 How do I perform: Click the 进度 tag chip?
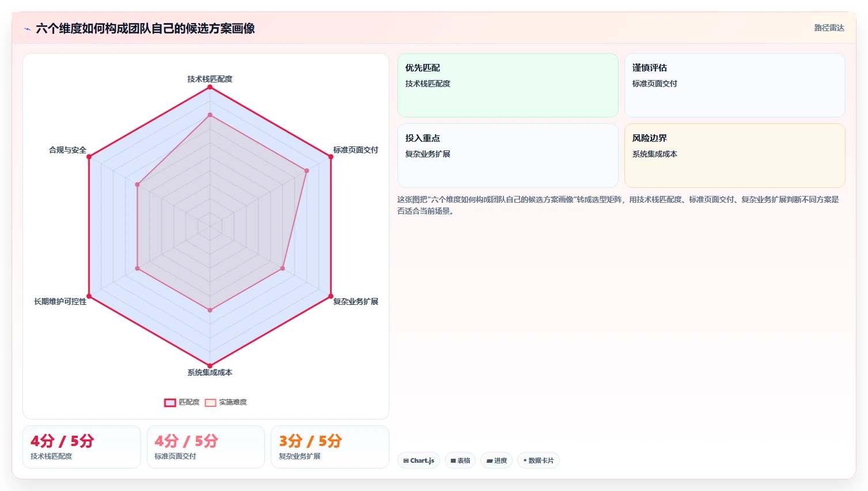pos(496,460)
